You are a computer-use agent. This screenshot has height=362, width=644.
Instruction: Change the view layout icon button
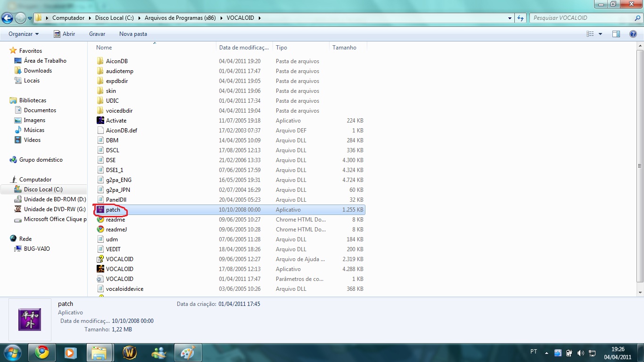click(x=590, y=34)
